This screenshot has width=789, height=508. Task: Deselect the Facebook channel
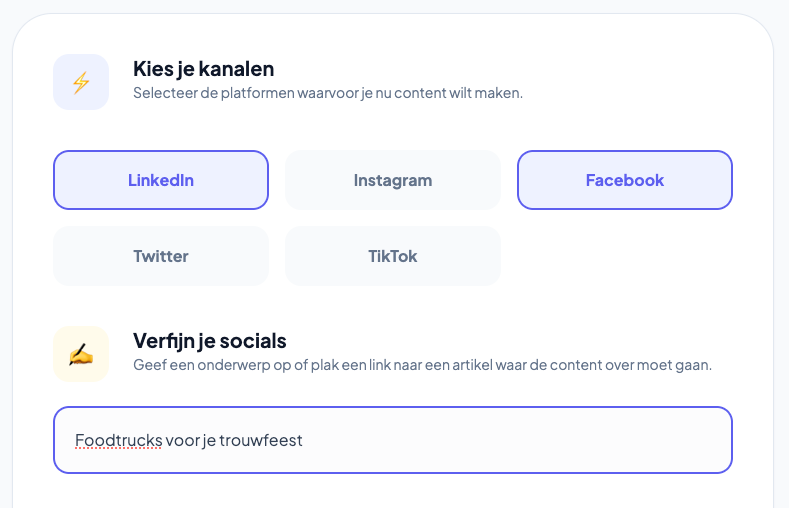tap(625, 180)
